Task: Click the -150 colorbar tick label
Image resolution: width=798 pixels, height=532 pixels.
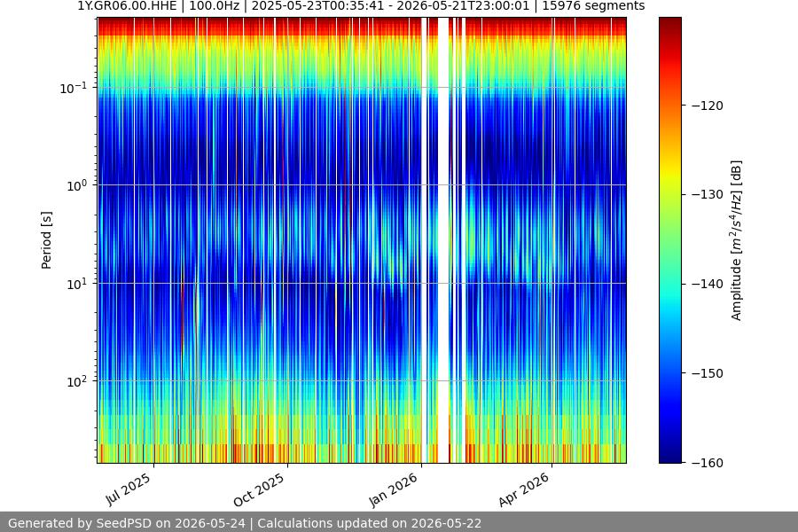Action: 708,373
